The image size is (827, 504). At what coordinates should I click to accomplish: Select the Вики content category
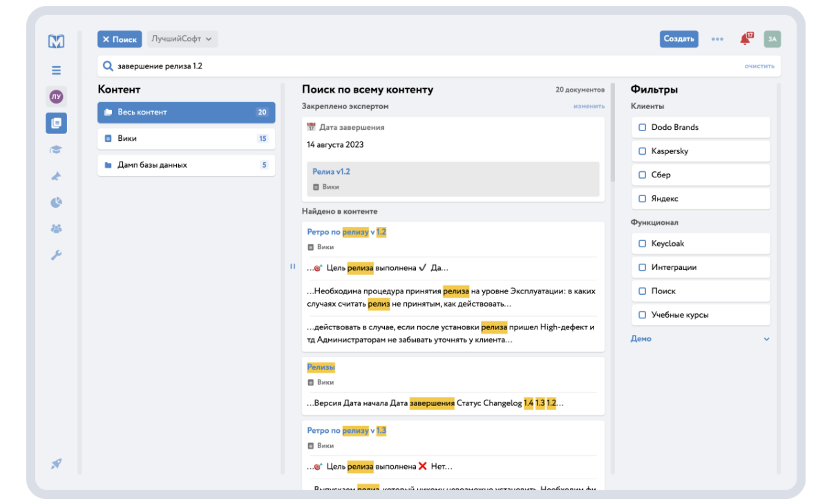[x=186, y=139]
